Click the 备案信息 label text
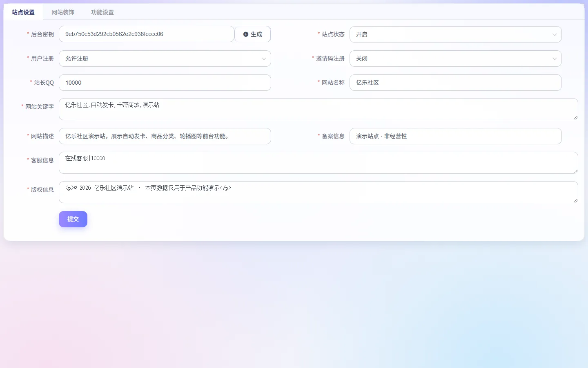Screen dimensions: 588x368 [x=333, y=136]
